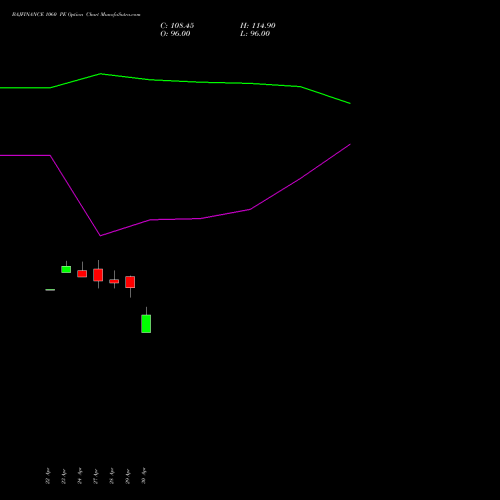Click the 30 Apr date label
Screen dimensions: 500x500
pyautogui.click(x=143, y=476)
